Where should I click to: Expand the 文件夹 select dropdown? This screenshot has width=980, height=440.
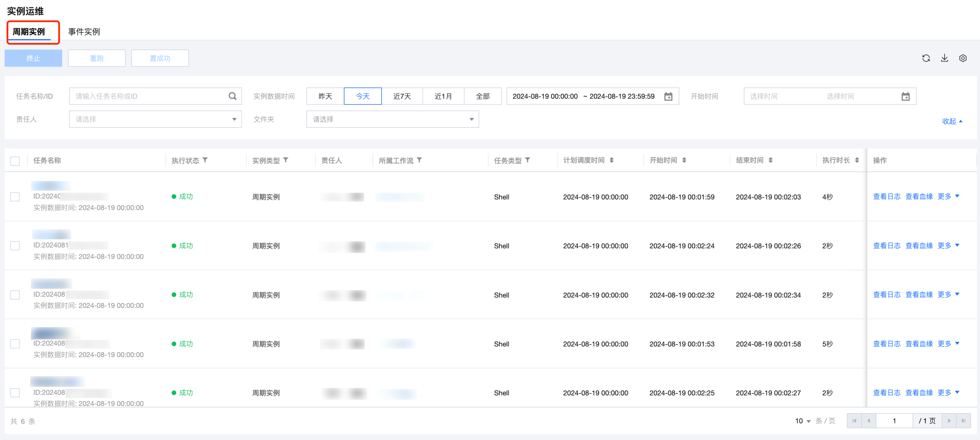click(392, 120)
